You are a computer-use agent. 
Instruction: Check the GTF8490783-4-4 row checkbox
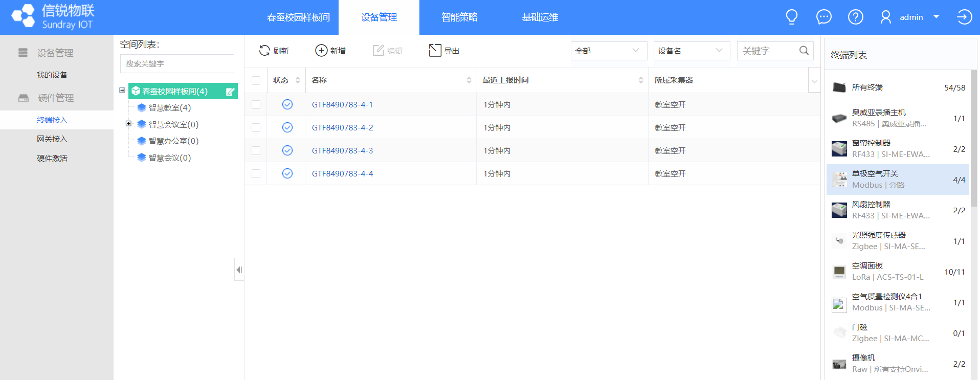tap(256, 173)
